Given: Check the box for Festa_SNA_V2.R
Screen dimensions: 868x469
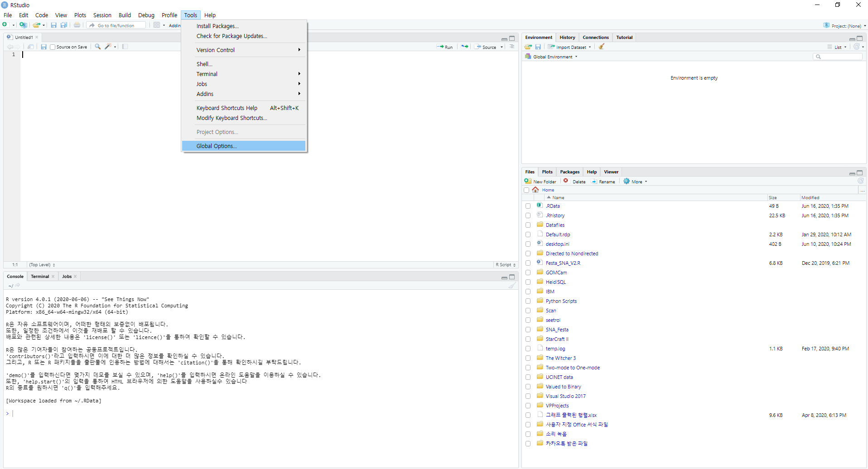Looking at the screenshot, I should pyautogui.click(x=528, y=263).
